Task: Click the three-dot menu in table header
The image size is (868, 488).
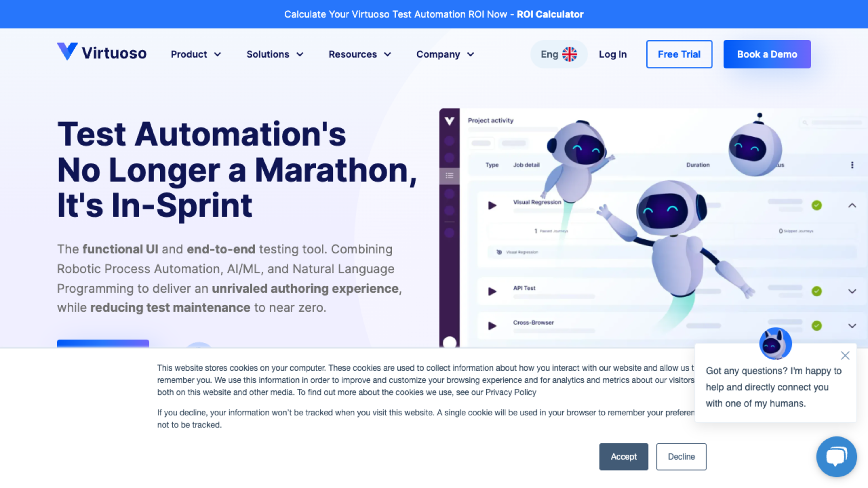Action: coord(852,165)
